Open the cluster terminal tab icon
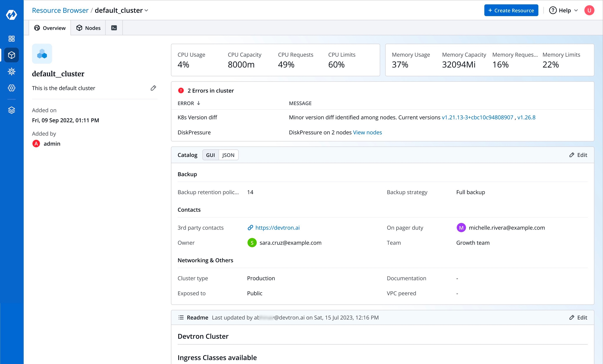This screenshot has height=364, width=603. 114,28
